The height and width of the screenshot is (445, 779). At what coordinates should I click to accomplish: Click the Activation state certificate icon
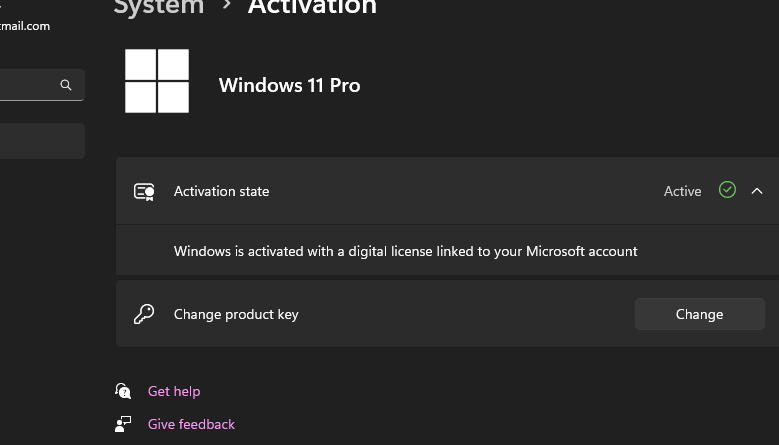(144, 191)
